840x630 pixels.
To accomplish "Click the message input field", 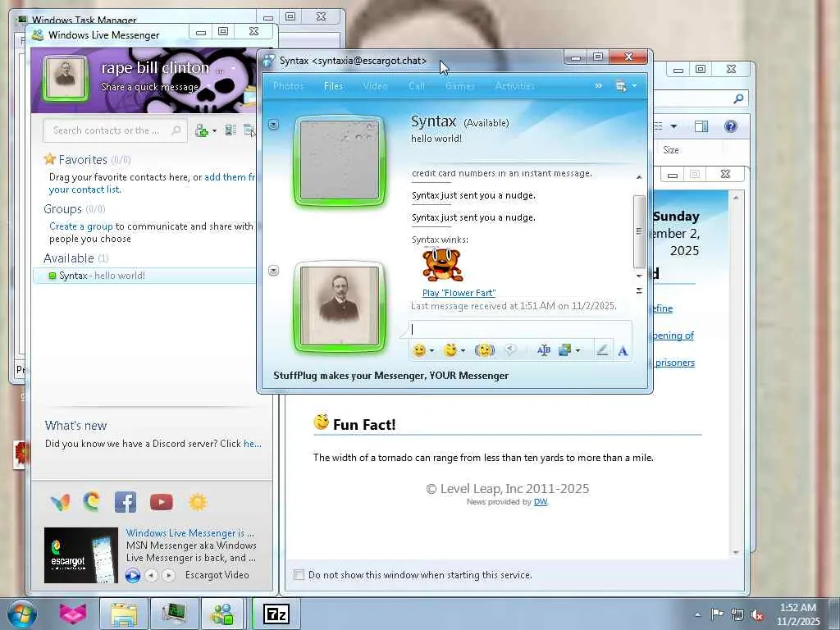I will coord(520,329).
